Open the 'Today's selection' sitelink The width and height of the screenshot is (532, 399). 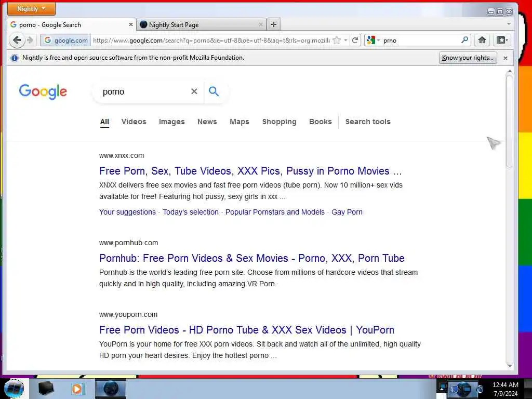point(190,212)
